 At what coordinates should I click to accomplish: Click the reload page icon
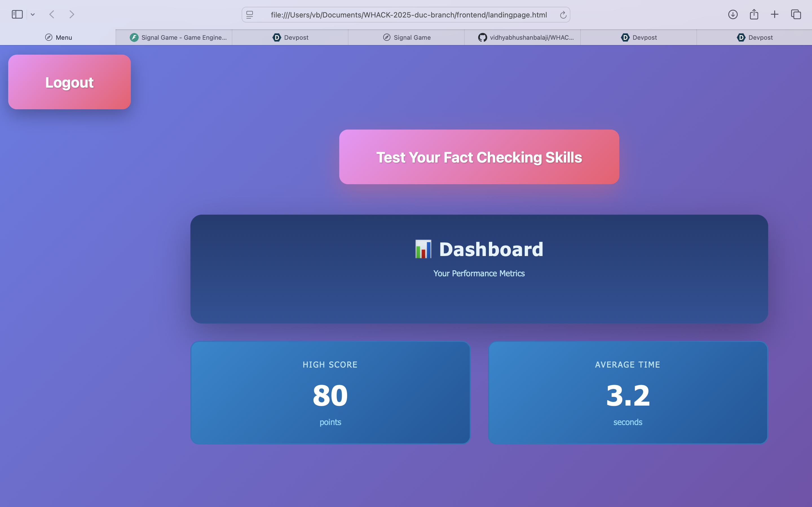pyautogui.click(x=563, y=15)
